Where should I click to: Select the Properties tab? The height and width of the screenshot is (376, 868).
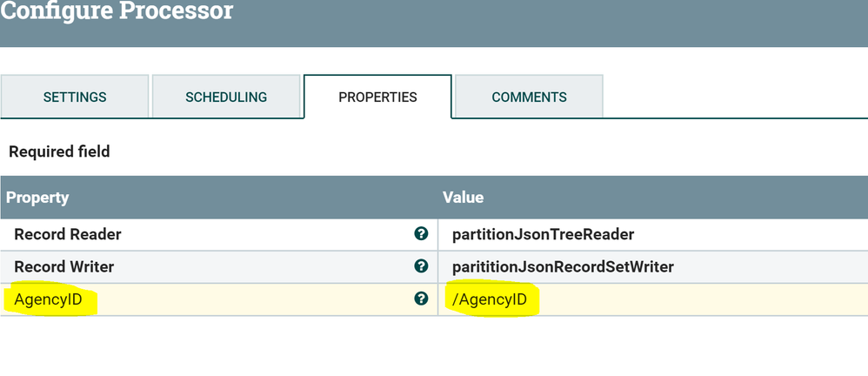[x=377, y=97]
